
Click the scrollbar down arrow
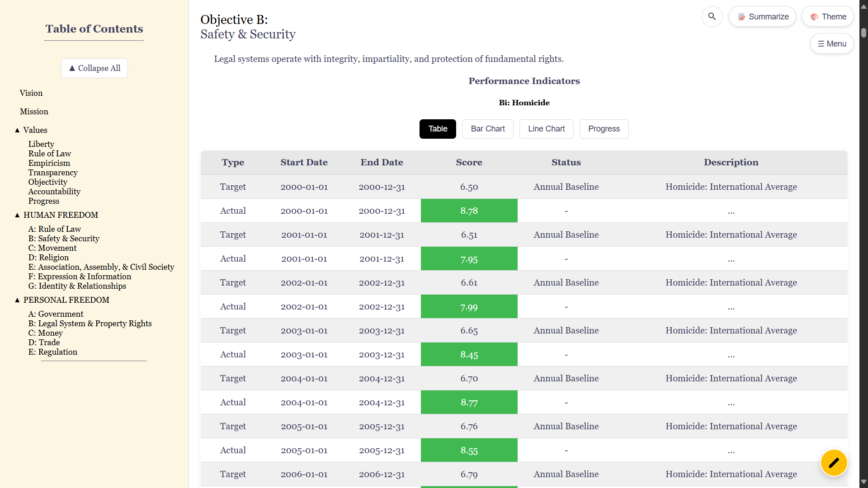[863, 482]
